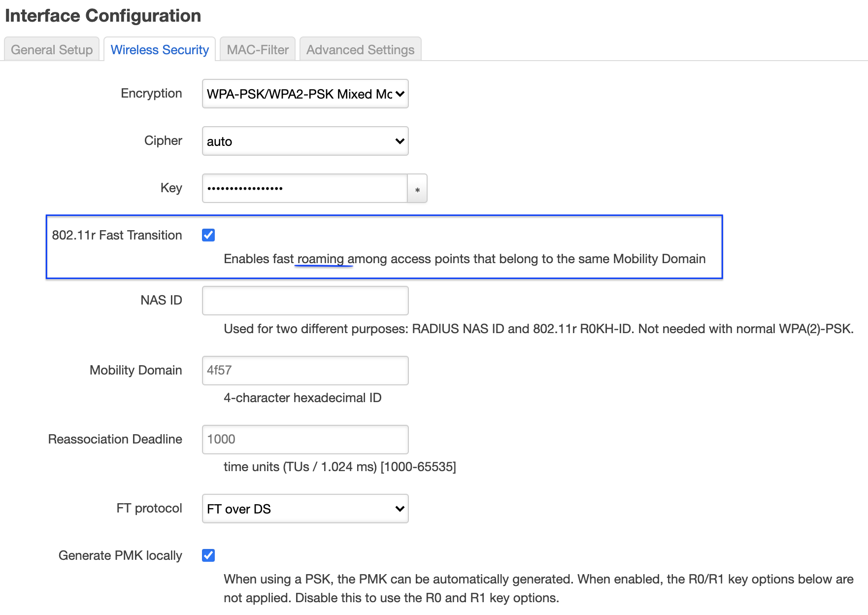Reveal the password with the asterisk button
The image size is (868, 615).
click(417, 189)
